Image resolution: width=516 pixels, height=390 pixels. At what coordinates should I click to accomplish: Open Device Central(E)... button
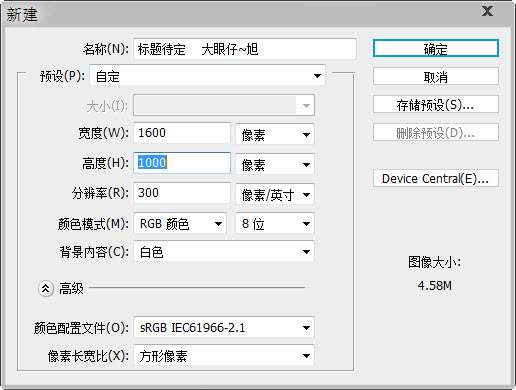436,178
